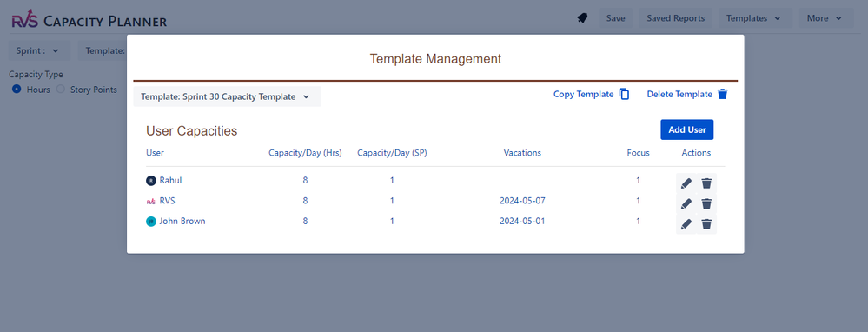This screenshot has width=868, height=332.
Task: Click the RVS user name in table
Action: coord(167,201)
